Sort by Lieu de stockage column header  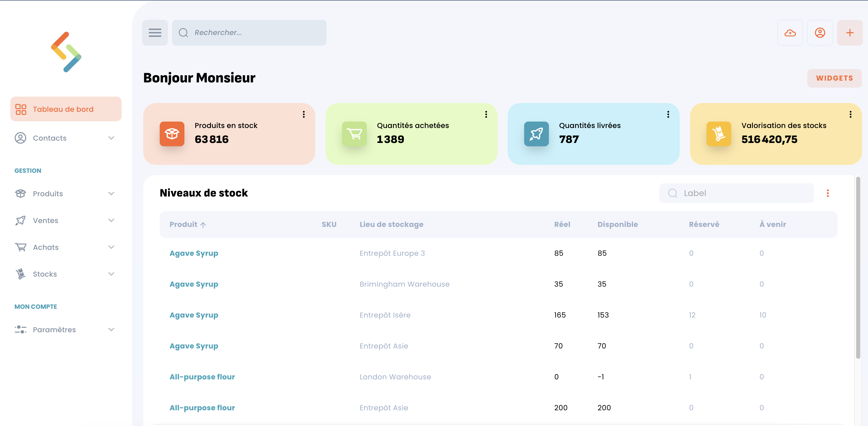[391, 224]
